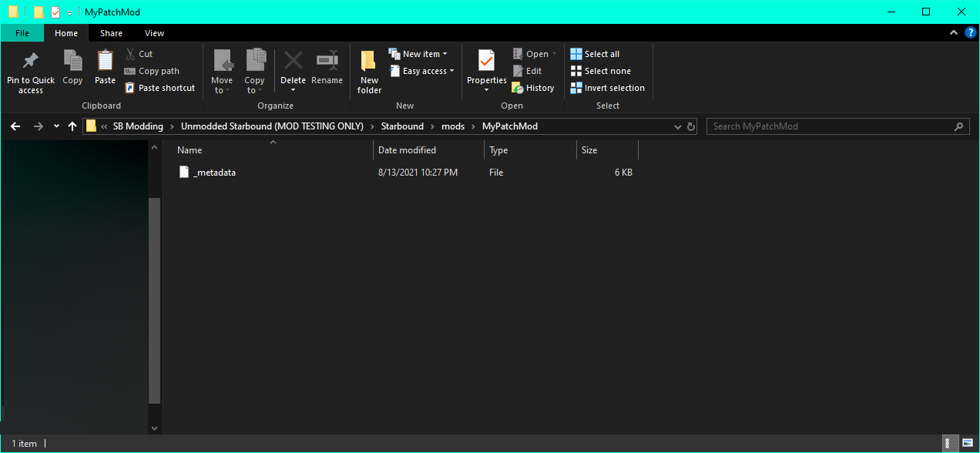Expand the Properties dropdown arrow
980x453 pixels.
[x=486, y=90]
